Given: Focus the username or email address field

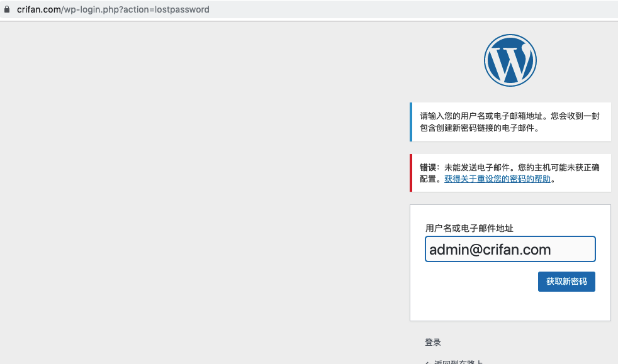Looking at the screenshot, I should 510,249.
